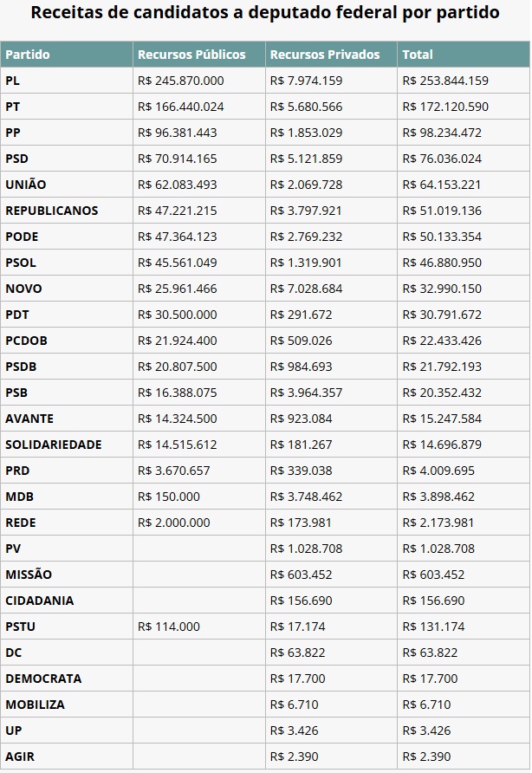Image resolution: width=532 pixels, height=773 pixels.
Task: Select the empty public resources cell for PV
Action: (199, 549)
